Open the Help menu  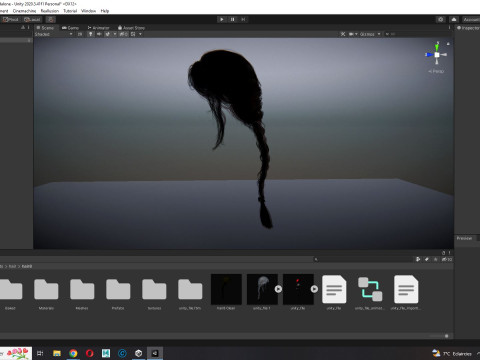pyautogui.click(x=105, y=11)
